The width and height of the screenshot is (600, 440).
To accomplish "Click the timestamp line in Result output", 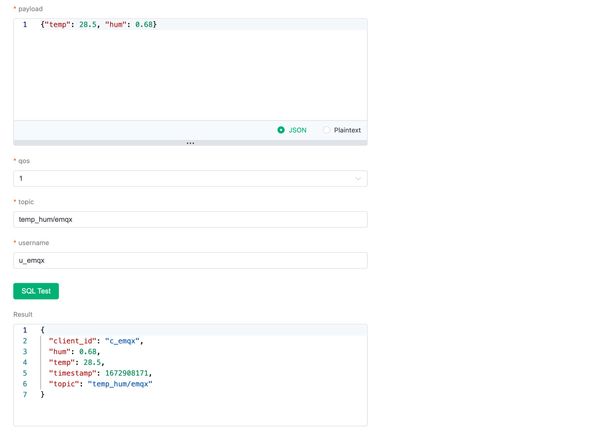I will click(100, 373).
